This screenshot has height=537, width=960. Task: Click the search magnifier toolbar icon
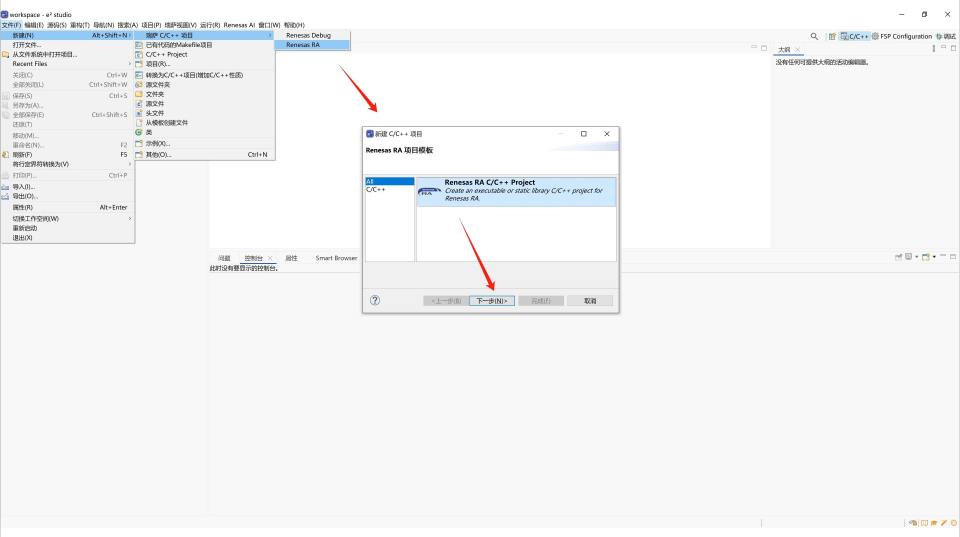pyautogui.click(x=814, y=36)
